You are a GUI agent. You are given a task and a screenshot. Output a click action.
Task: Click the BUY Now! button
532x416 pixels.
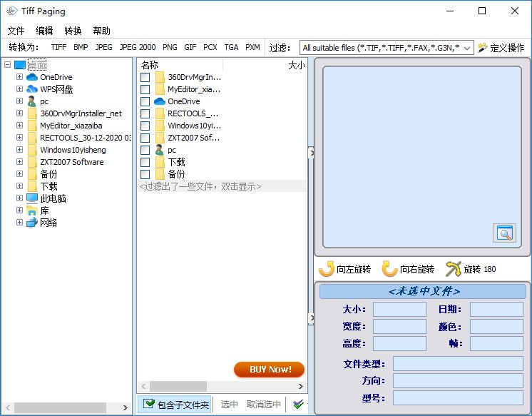click(269, 370)
